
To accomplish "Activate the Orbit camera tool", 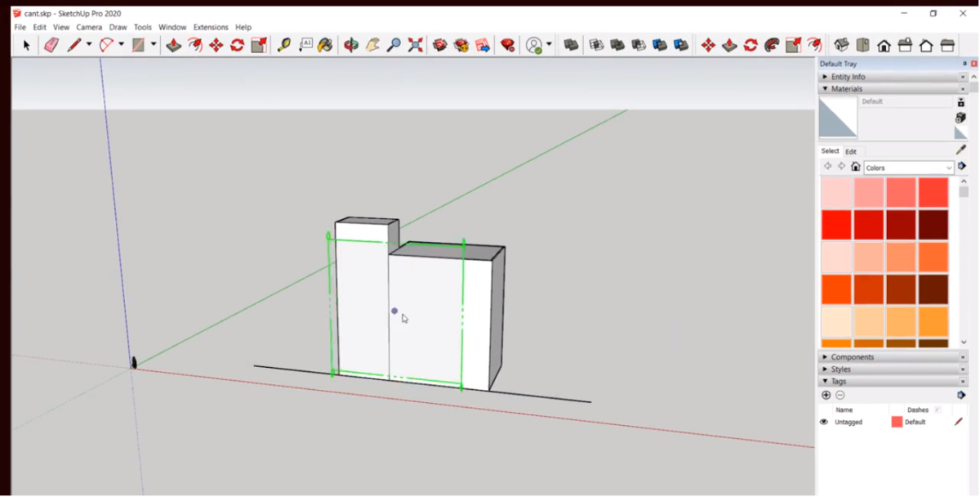I will tap(351, 46).
